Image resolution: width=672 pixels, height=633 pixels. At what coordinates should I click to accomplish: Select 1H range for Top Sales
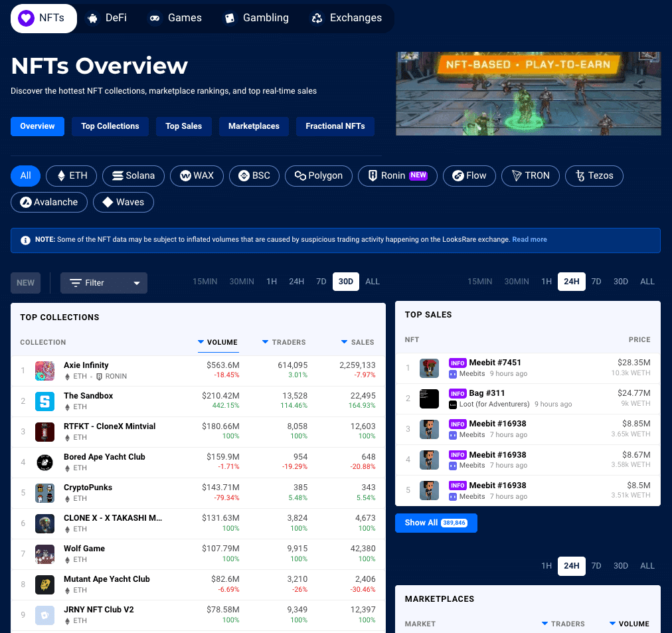coord(546,282)
